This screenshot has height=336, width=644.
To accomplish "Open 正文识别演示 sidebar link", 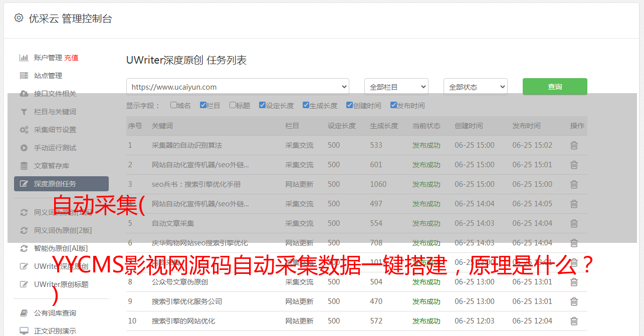I will [55, 331].
